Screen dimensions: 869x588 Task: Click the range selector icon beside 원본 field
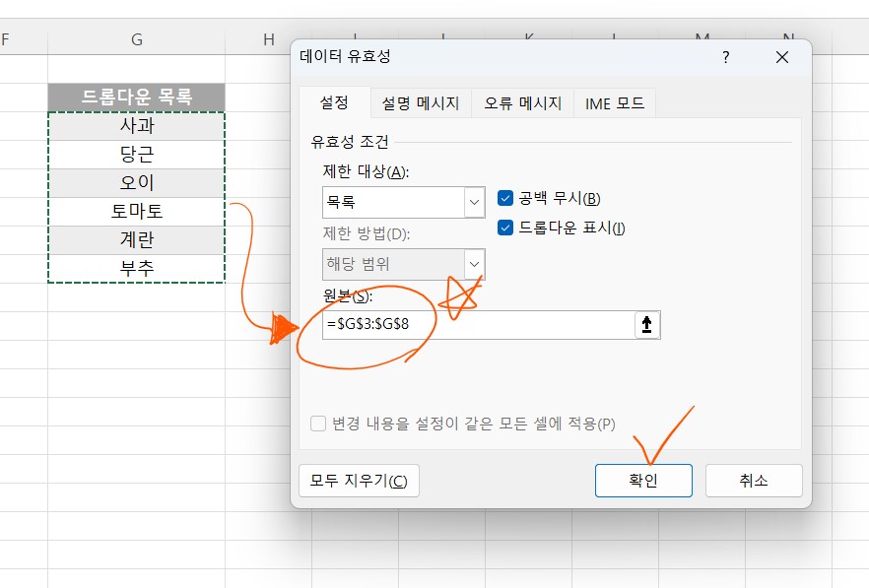pos(645,324)
